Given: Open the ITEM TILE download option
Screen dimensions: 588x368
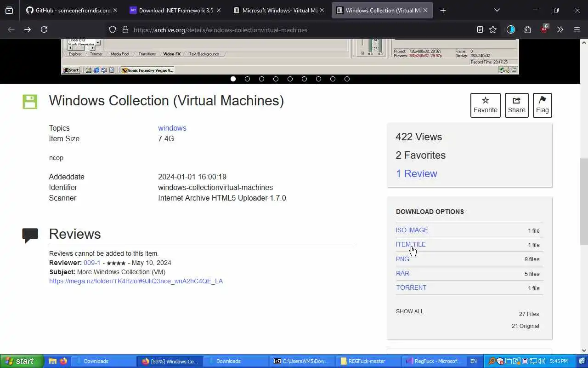Looking at the screenshot, I should coord(411,244).
